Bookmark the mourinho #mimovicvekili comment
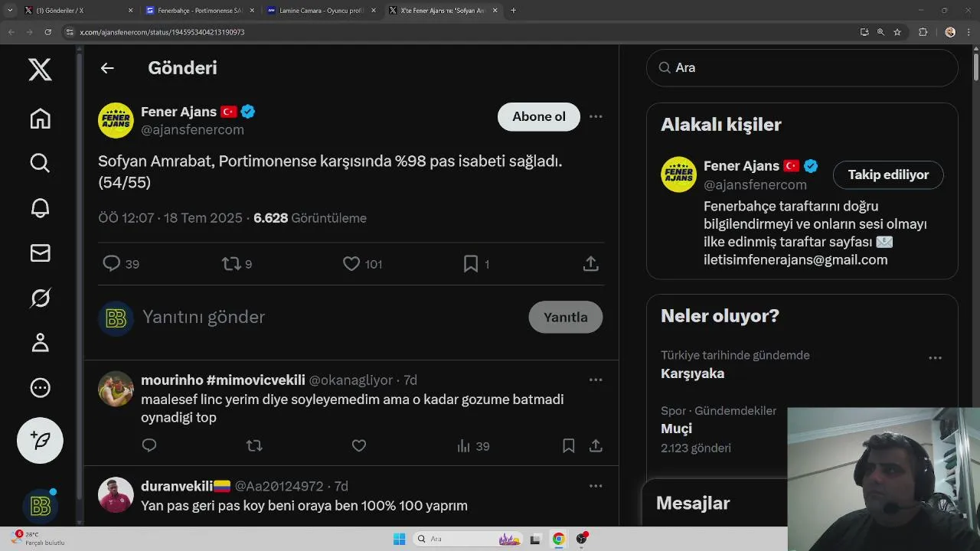The image size is (980, 551). 568,445
